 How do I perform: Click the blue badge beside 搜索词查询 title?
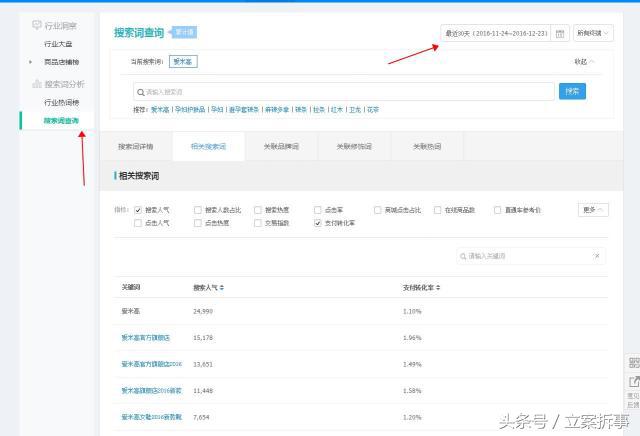pos(184,32)
